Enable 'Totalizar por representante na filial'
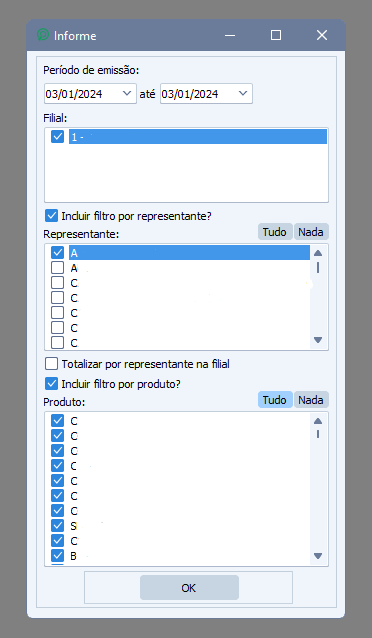 51,363
